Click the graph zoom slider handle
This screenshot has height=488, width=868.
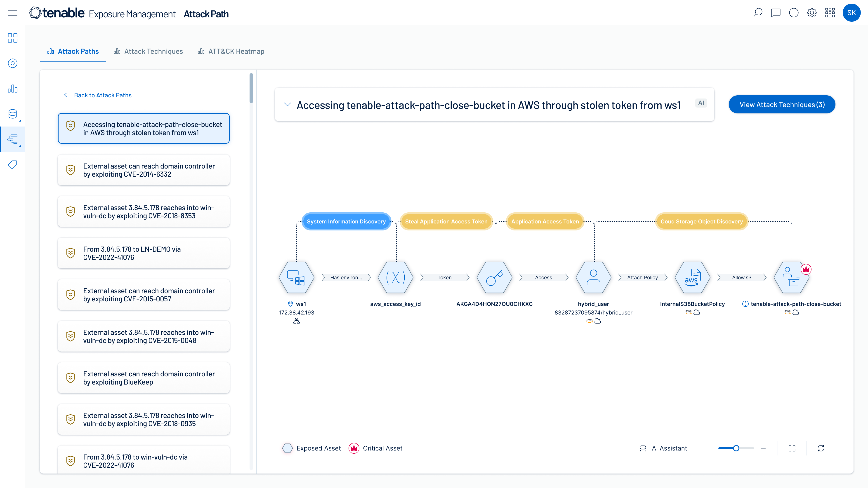click(736, 448)
